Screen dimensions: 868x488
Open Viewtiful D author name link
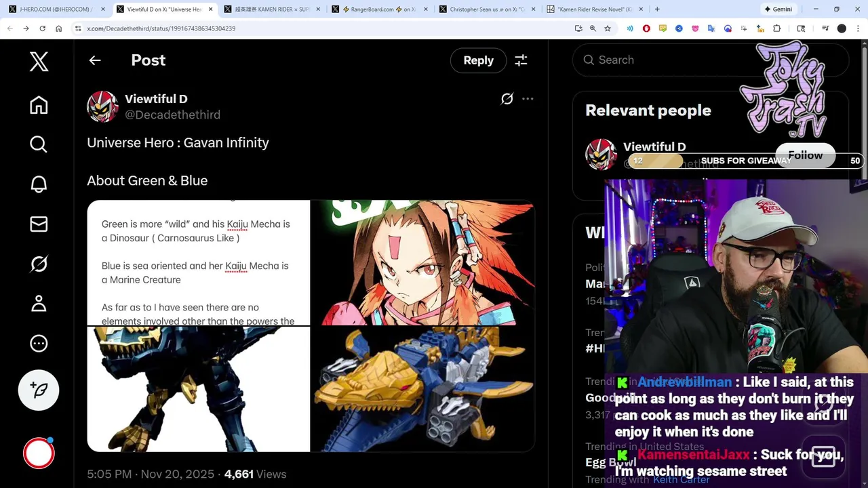pos(156,99)
